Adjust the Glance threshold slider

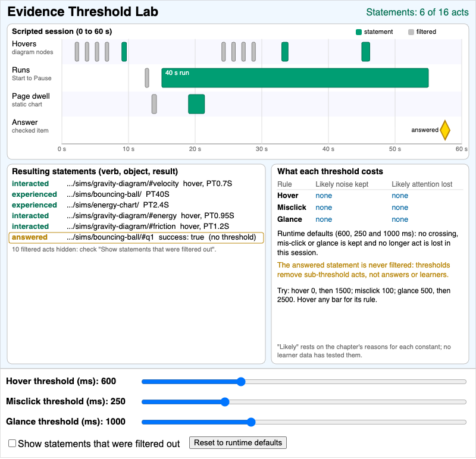coord(304,422)
